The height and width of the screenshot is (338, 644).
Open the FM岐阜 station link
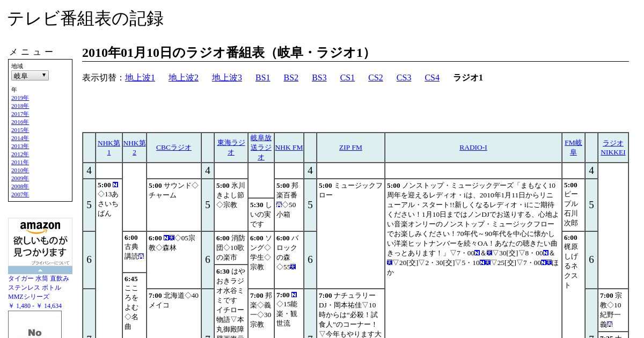573,148
